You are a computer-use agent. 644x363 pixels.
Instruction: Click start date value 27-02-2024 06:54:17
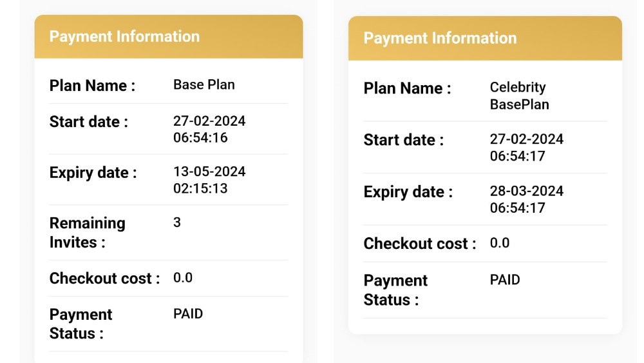coord(526,147)
